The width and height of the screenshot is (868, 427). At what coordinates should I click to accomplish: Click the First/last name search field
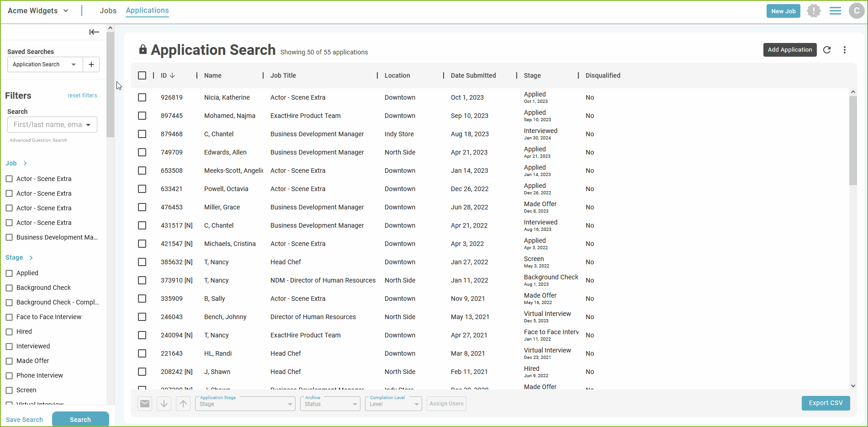(x=48, y=125)
